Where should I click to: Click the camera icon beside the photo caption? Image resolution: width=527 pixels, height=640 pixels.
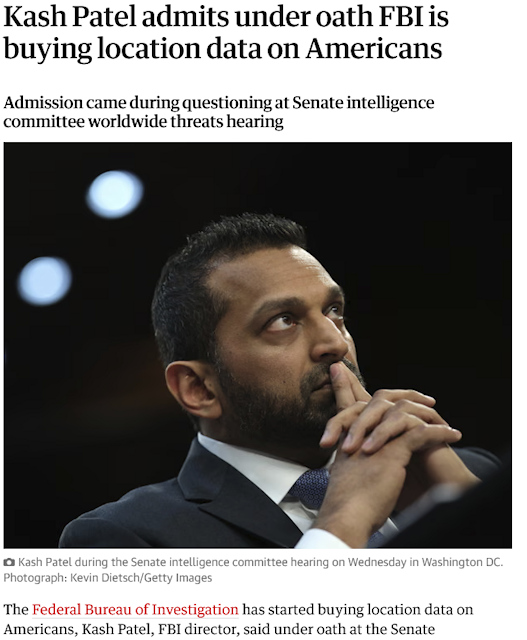point(9,562)
